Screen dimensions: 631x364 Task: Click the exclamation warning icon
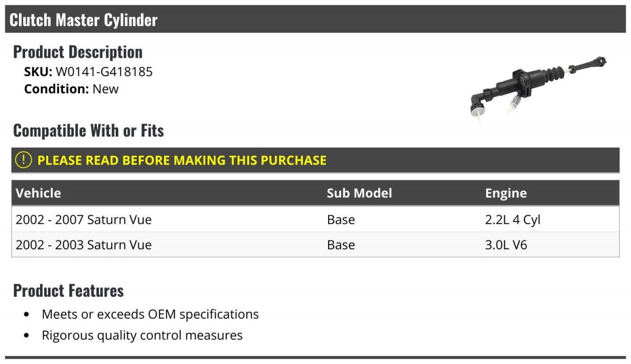[24, 160]
